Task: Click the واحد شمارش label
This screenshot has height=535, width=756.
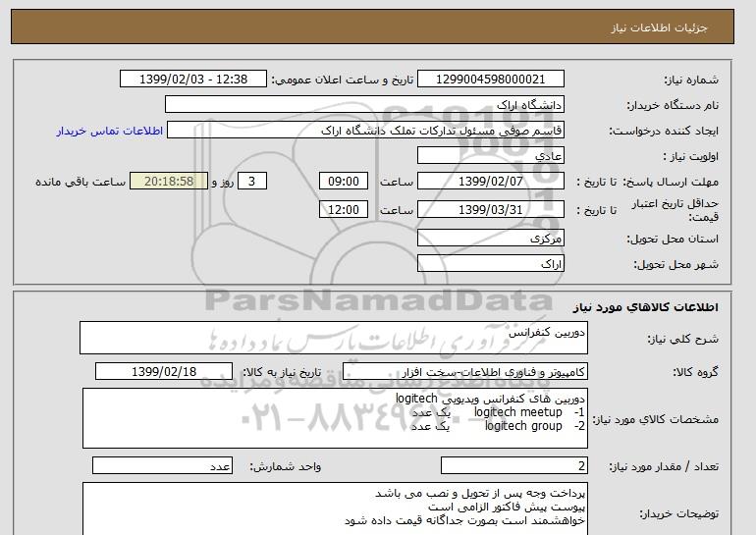Action: point(286,466)
